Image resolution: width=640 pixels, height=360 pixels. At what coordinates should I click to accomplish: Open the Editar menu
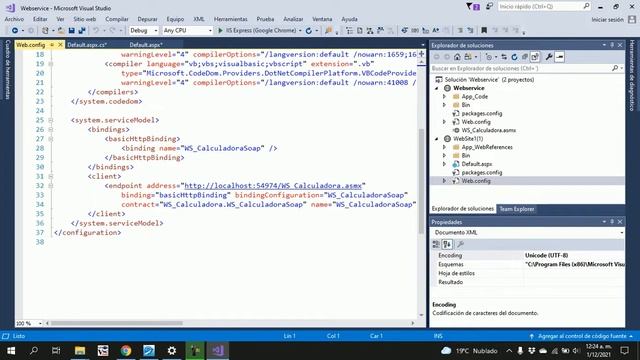(40, 19)
